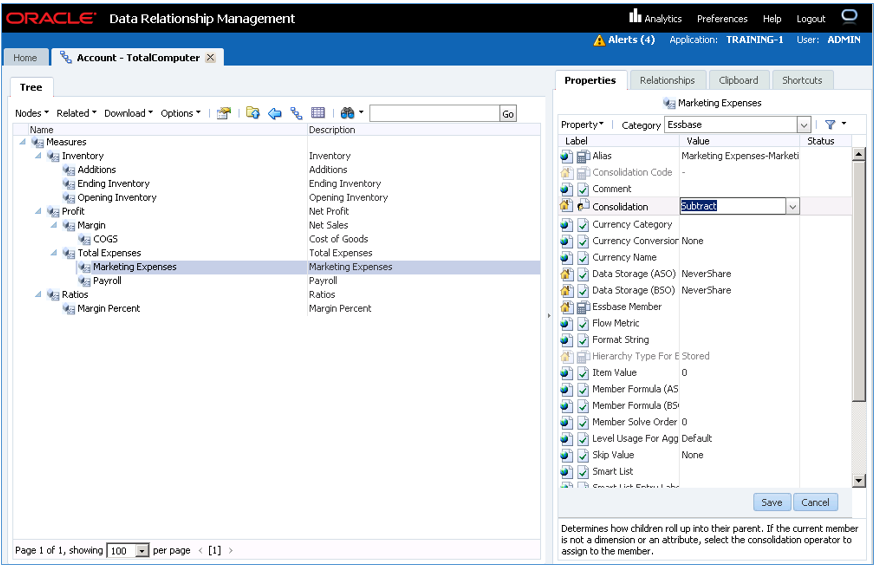The width and height of the screenshot is (879, 570).
Task: Toggle the Item Value checkbox
Action: (583, 373)
